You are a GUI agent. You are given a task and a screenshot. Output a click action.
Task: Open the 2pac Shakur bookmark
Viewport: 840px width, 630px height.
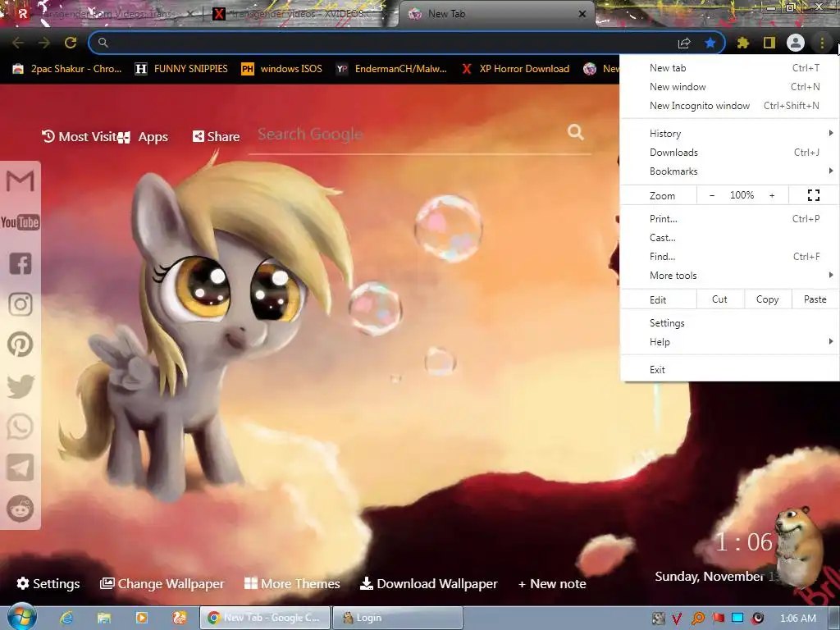click(x=68, y=69)
